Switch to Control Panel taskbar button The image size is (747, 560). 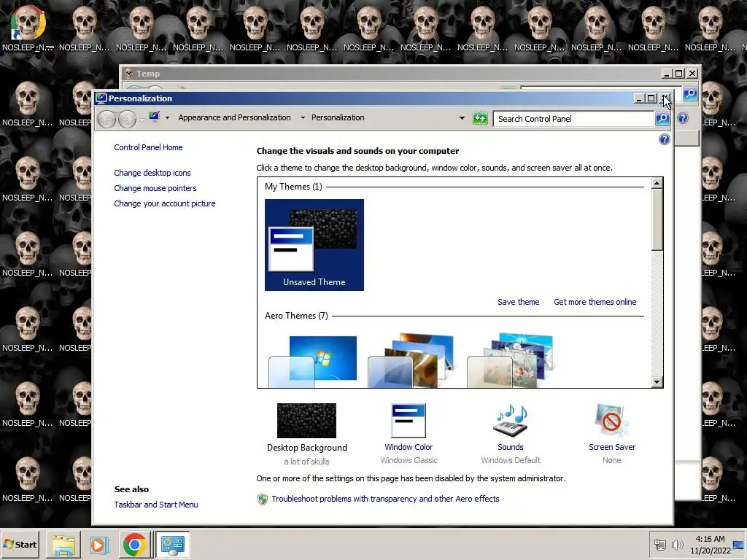tap(172, 545)
